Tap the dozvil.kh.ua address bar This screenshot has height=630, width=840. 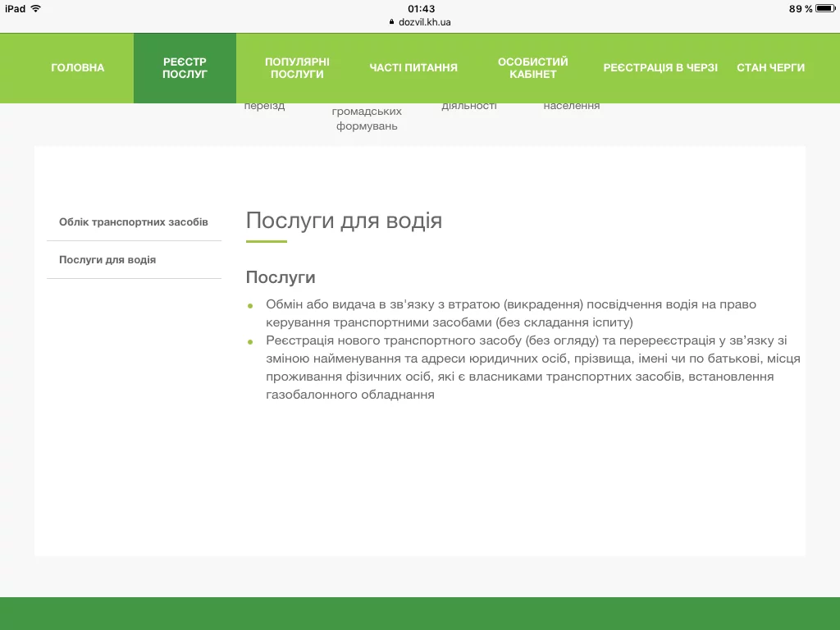click(x=424, y=22)
